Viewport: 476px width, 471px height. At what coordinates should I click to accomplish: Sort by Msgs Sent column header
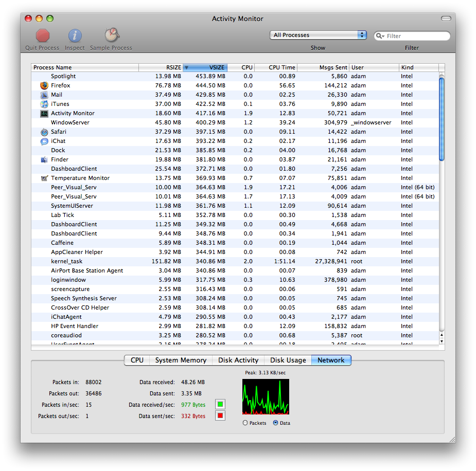click(323, 67)
